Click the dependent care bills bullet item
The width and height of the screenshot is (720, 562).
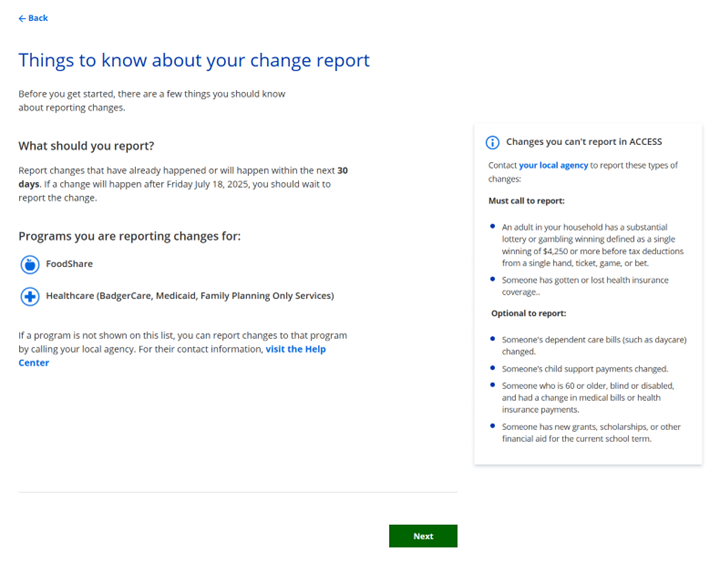594,345
